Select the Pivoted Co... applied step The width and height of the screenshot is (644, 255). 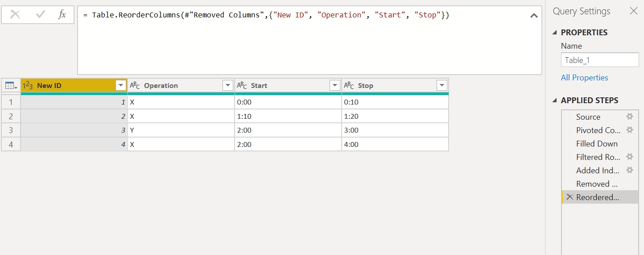click(600, 130)
